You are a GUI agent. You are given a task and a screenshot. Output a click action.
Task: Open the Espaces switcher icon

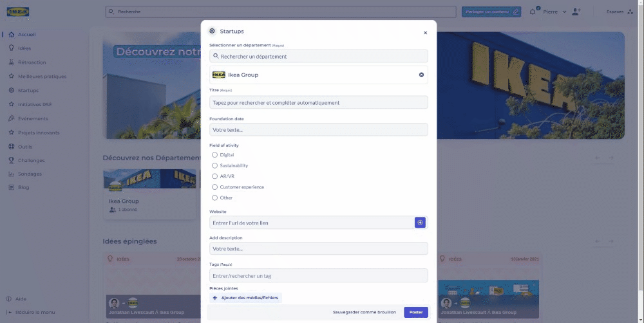coord(629,12)
